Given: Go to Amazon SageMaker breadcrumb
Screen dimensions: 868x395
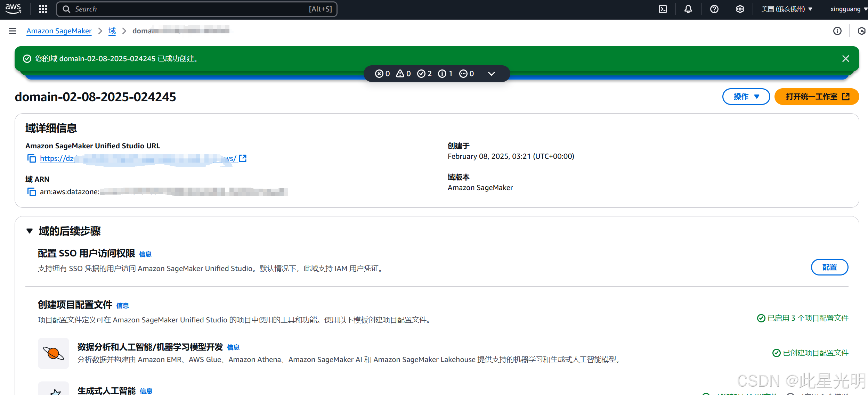Looking at the screenshot, I should (x=59, y=31).
